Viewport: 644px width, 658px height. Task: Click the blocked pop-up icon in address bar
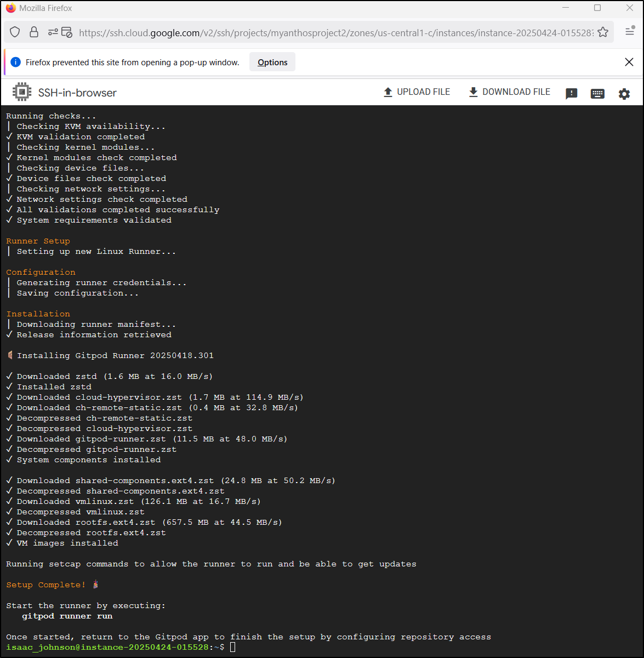[67, 32]
